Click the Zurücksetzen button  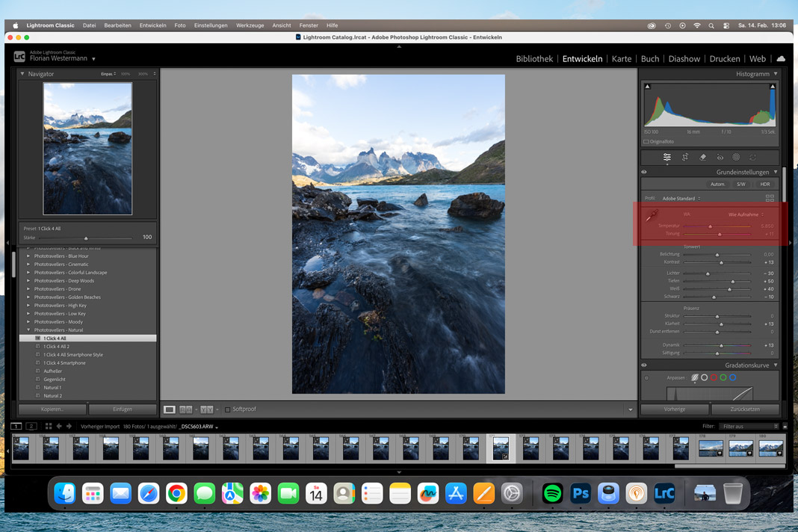pyautogui.click(x=745, y=409)
